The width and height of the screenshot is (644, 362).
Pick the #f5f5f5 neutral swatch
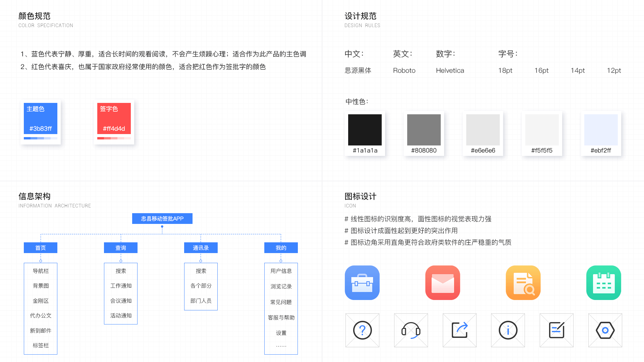tap(542, 130)
